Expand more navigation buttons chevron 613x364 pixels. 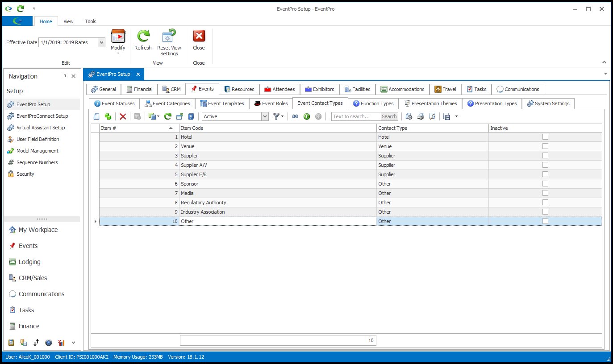click(x=74, y=343)
